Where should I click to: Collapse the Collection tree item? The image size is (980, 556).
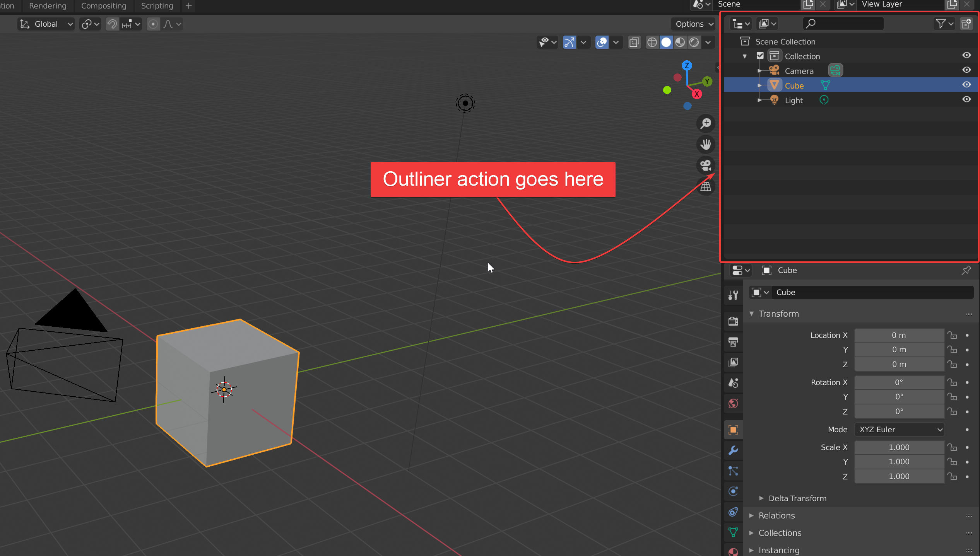point(745,56)
